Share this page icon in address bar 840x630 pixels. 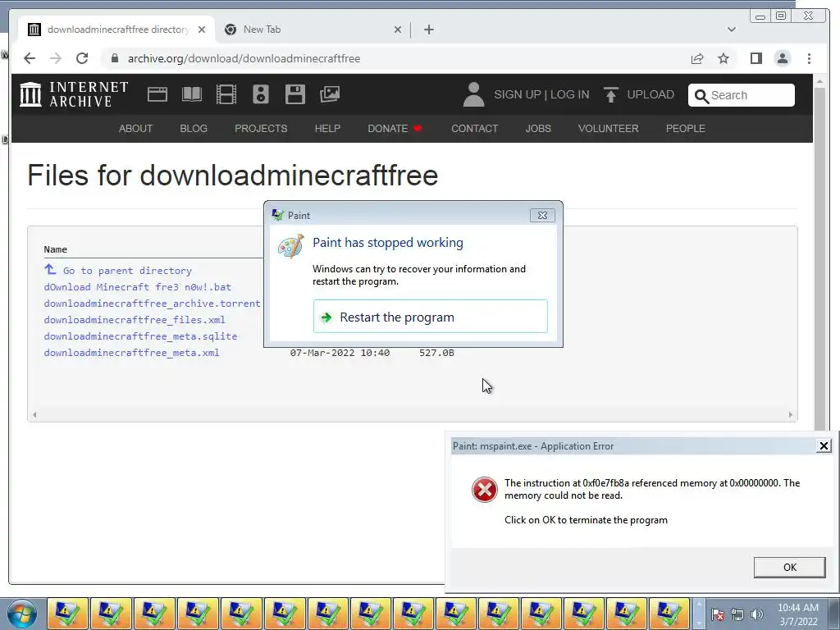pos(697,58)
